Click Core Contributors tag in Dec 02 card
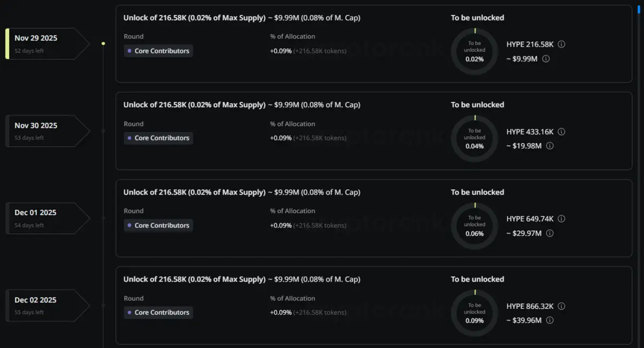 (158, 312)
